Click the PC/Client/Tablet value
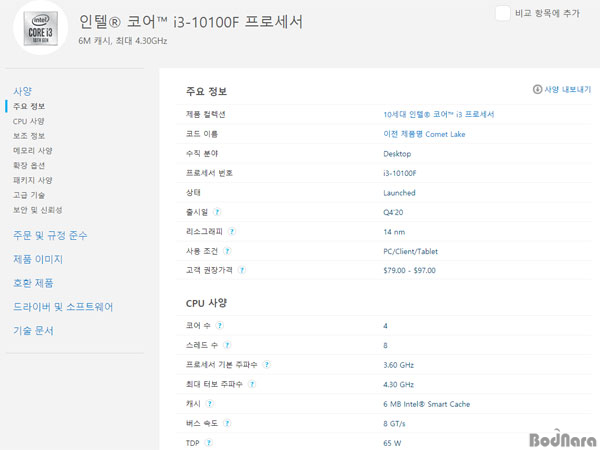Screen dimensions: 600x450 (x=411, y=251)
